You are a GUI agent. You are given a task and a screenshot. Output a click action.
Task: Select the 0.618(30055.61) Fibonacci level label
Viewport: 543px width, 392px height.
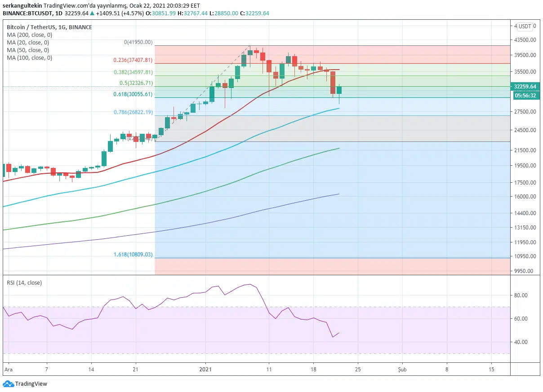click(x=133, y=94)
